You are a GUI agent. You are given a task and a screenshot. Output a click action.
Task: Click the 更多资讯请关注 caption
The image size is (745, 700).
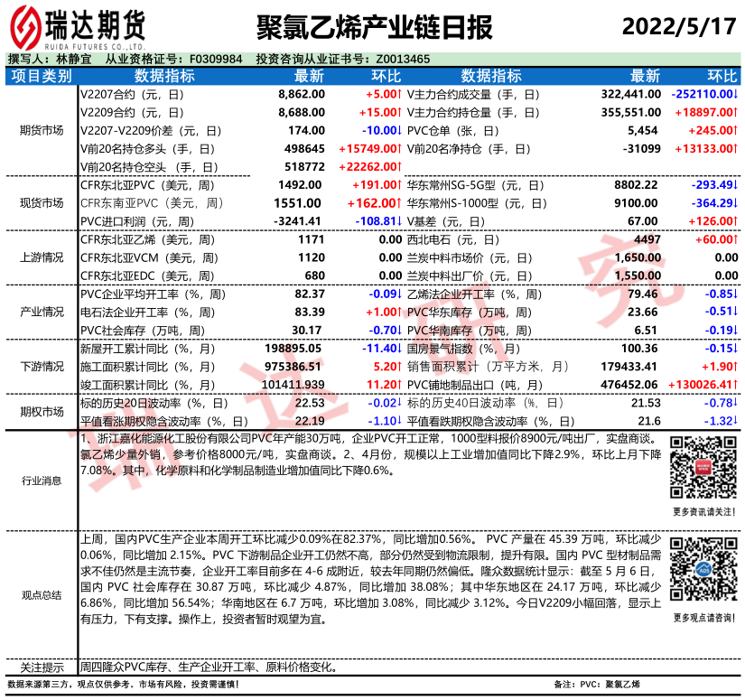[x=703, y=512]
